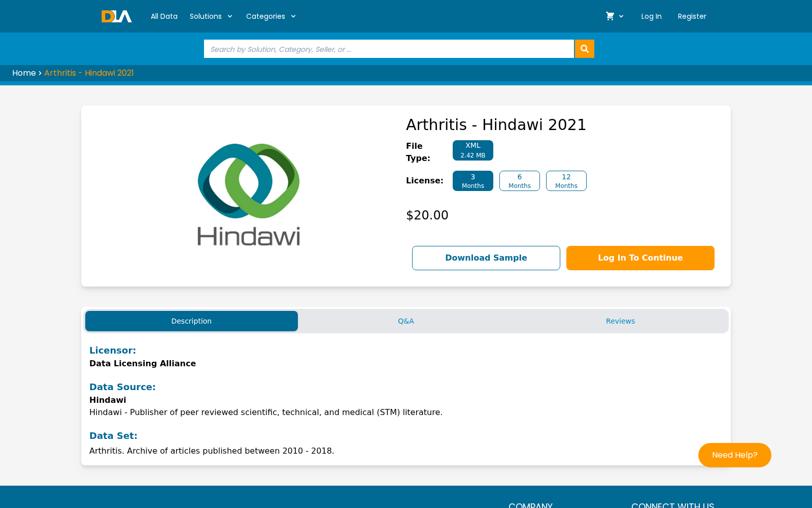
Task: Open the shopping cart icon
Action: click(x=610, y=16)
